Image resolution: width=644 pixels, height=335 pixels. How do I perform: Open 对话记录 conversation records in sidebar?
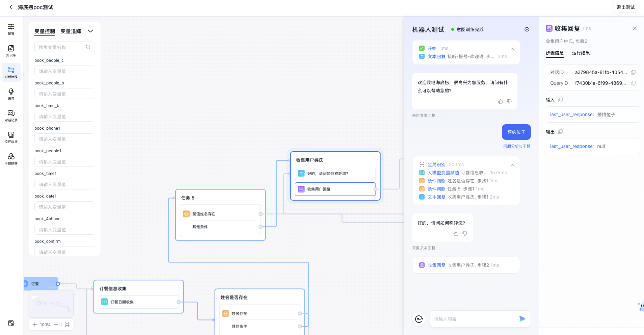(x=11, y=115)
